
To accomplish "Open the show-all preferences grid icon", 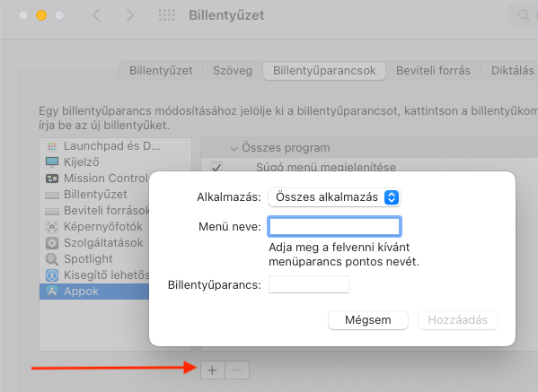I will (x=167, y=15).
